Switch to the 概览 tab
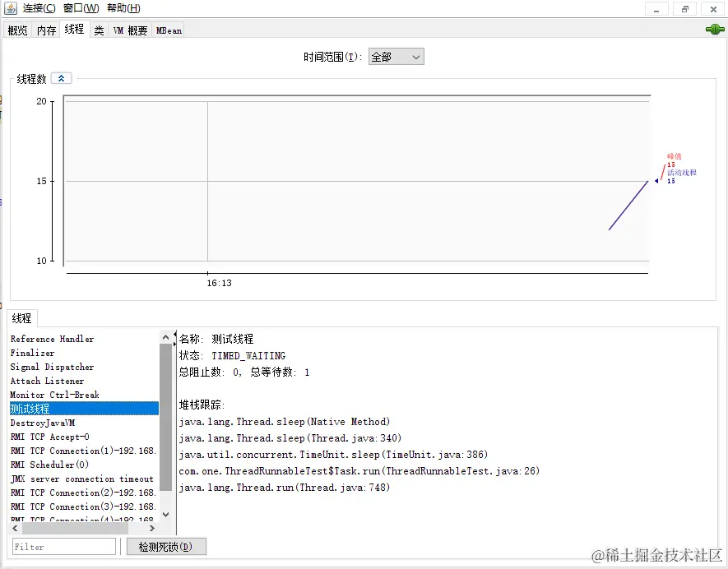Image resolution: width=728 pixels, height=569 pixels. (17, 30)
